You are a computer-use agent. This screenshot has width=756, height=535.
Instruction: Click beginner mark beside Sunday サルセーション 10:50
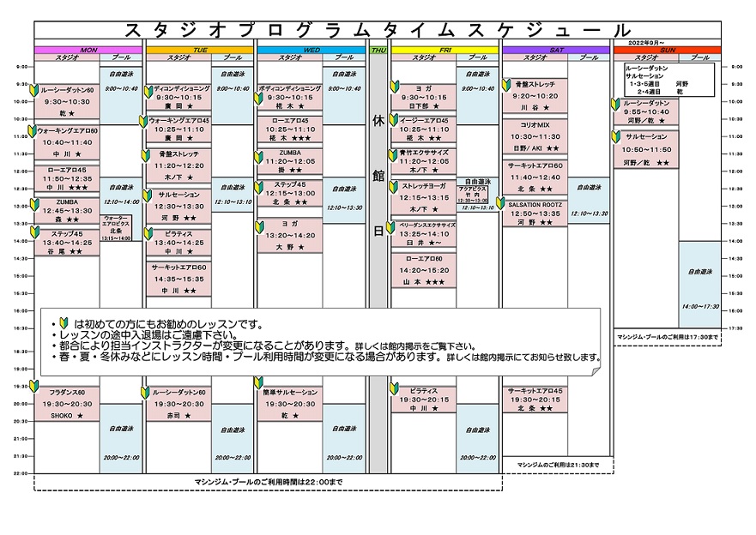(x=615, y=136)
